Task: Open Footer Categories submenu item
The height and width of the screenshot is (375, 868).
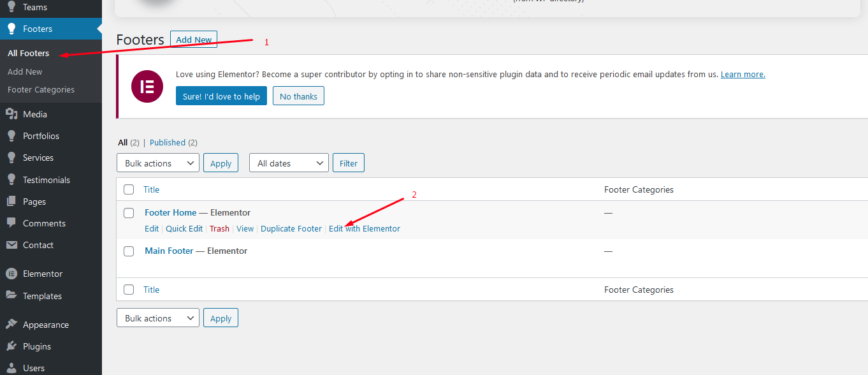Action: click(x=41, y=90)
